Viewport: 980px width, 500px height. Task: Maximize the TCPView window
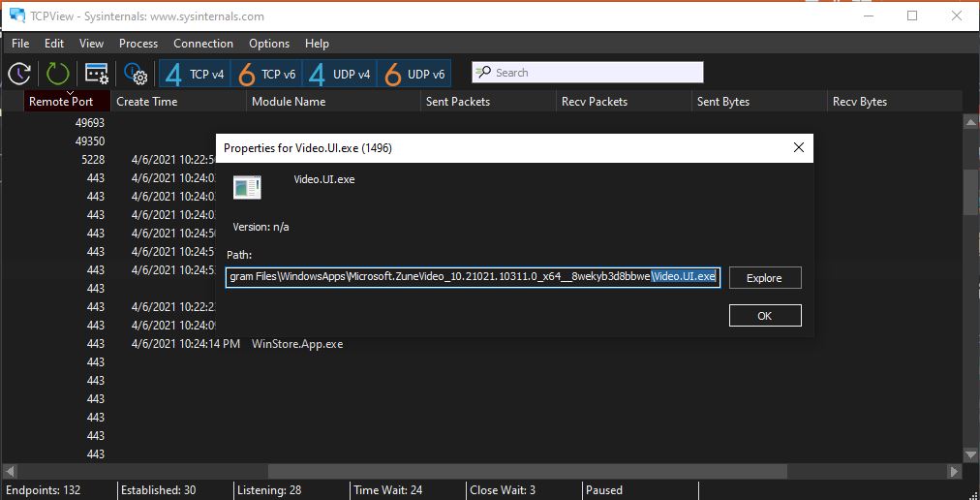click(912, 16)
